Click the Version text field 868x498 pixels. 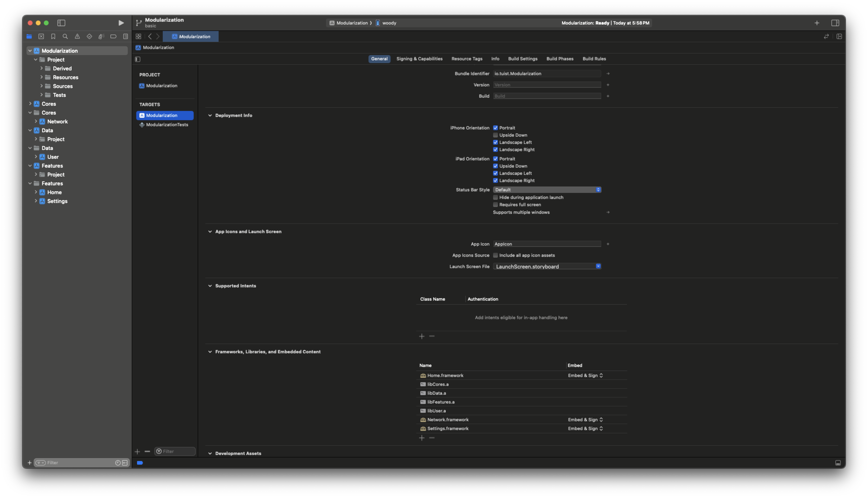(547, 85)
